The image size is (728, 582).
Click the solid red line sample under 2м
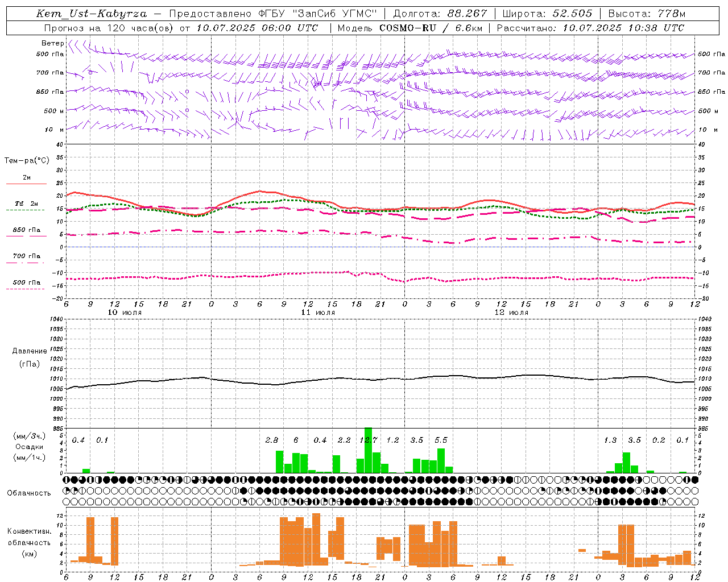point(26,184)
